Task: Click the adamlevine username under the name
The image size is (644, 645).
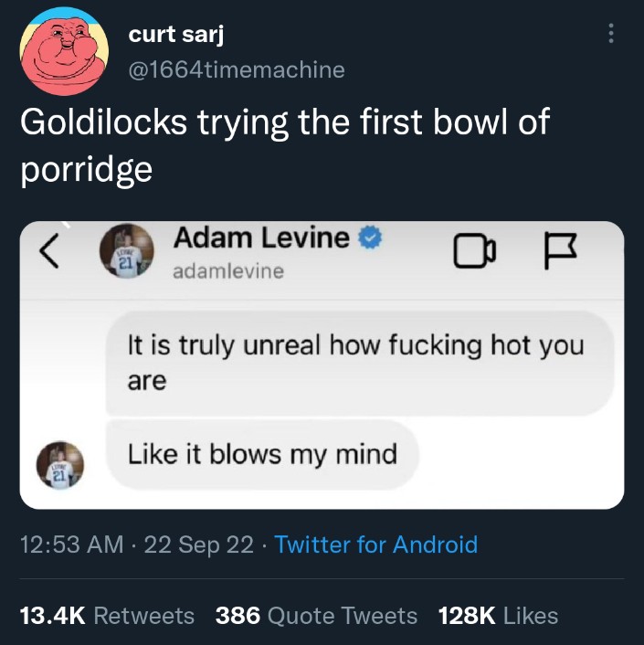Action: click(x=228, y=271)
